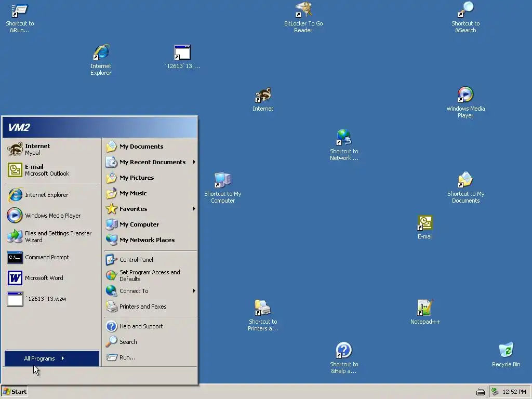Open Printers and Faxes from Start menu
Image resolution: width=532 pixels, height=399 pixels.
[151, 307]
